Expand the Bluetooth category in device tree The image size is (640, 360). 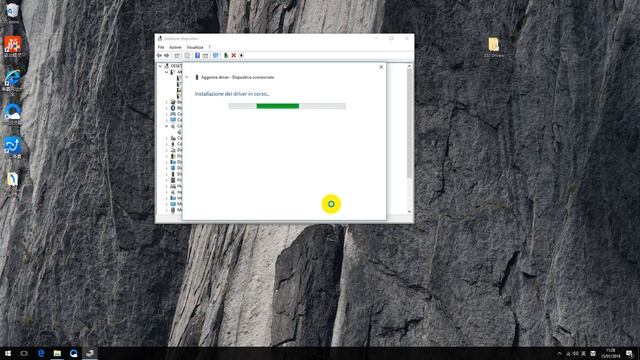(x=167, y=108)
